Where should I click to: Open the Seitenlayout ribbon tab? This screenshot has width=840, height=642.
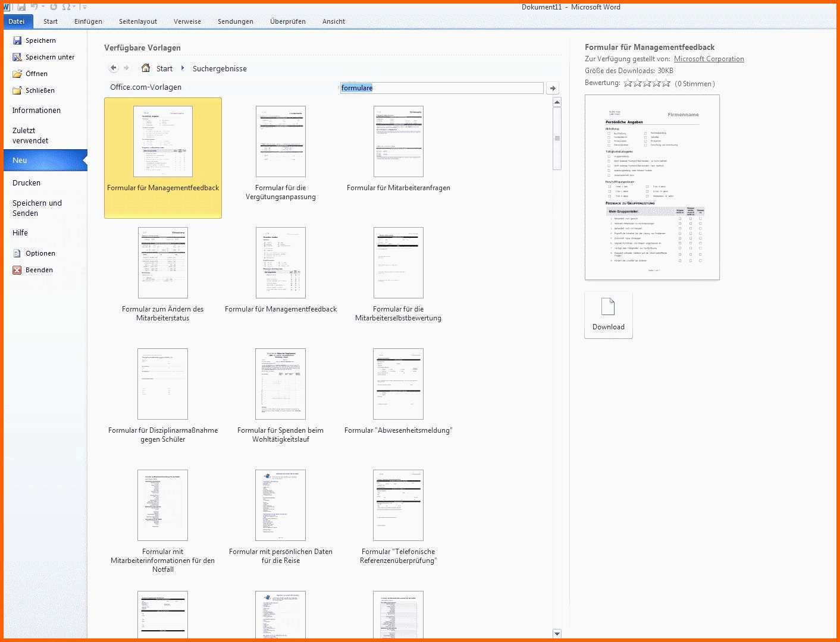[x=137, y=21]
